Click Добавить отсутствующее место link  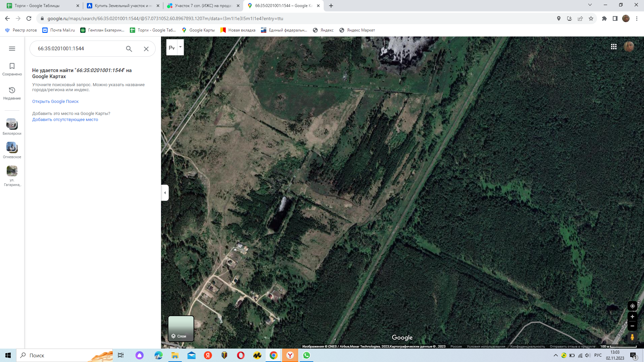pos(65,120)
